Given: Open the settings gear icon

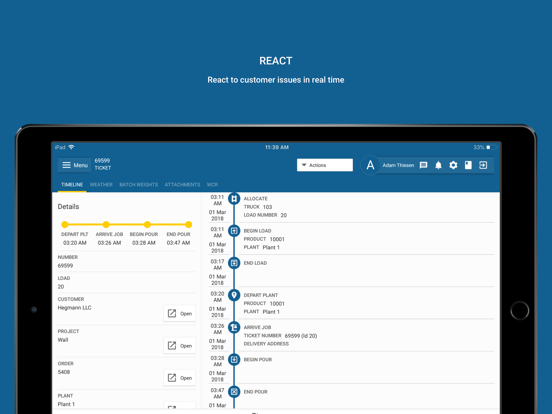Looking at the screenshot, I should coord(453,165).
